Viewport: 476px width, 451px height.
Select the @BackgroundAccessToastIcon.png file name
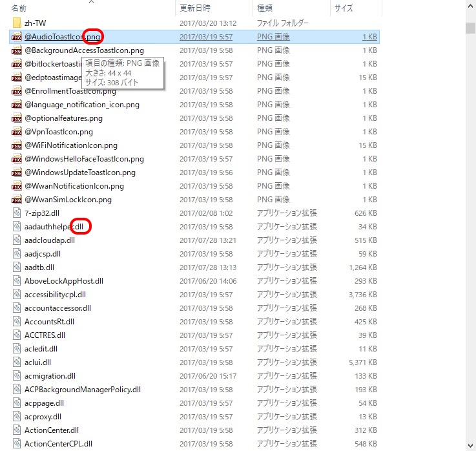84,50
